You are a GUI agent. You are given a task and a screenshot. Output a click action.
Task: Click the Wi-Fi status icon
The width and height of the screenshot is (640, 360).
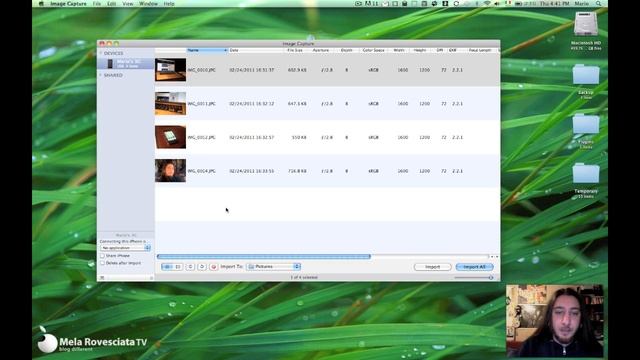[487, 4]
